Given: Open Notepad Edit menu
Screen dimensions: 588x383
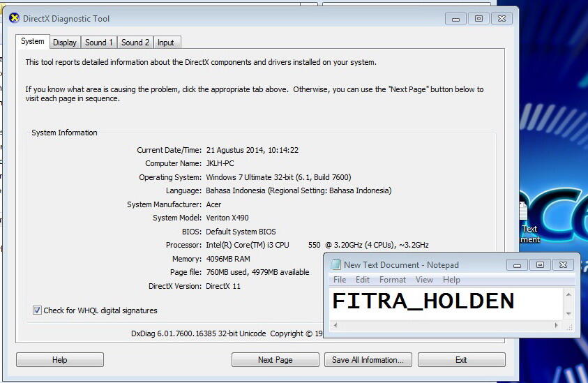Looking at the screenshot, I should click(x=363, y=280).
